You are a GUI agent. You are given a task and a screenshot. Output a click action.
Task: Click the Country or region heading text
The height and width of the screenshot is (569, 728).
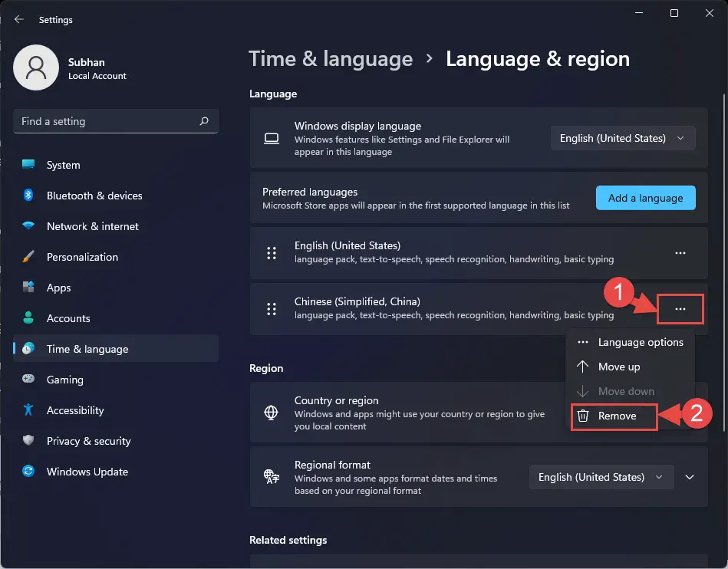click(x=336, y=400)
